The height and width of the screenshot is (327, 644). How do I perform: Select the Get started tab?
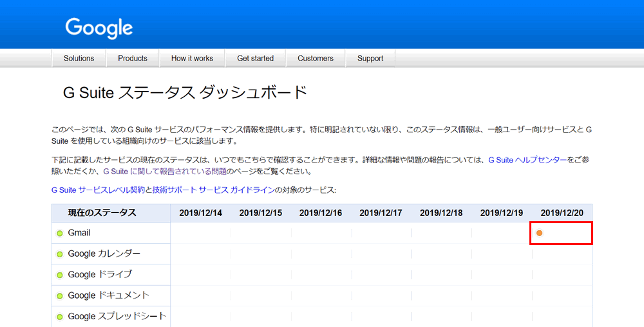pyautogui.click(x=255, y=58)
